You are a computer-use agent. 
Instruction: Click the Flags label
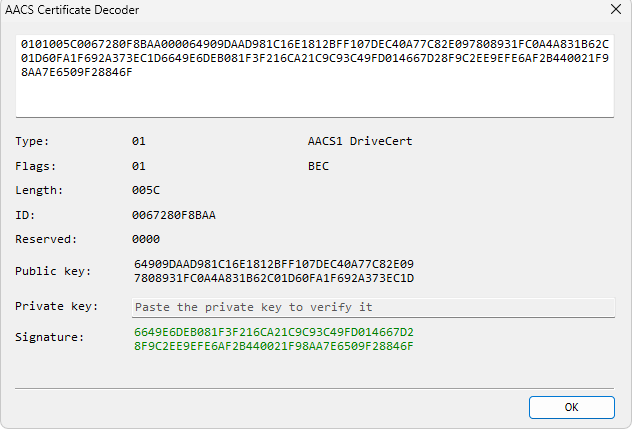click(35, 166)
